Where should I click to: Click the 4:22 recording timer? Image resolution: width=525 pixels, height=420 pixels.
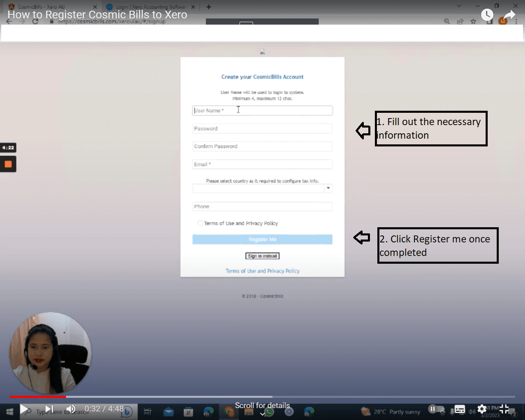[x=8, y=148]
